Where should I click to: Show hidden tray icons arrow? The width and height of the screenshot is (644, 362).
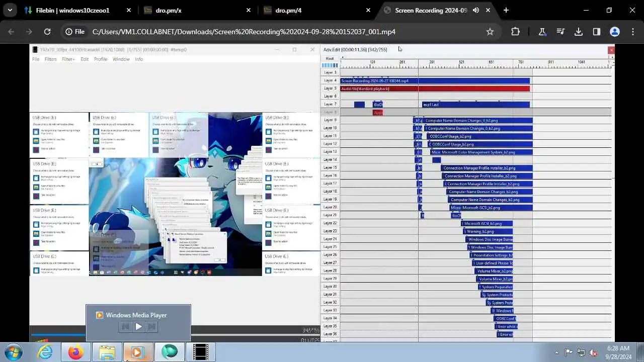556,352
